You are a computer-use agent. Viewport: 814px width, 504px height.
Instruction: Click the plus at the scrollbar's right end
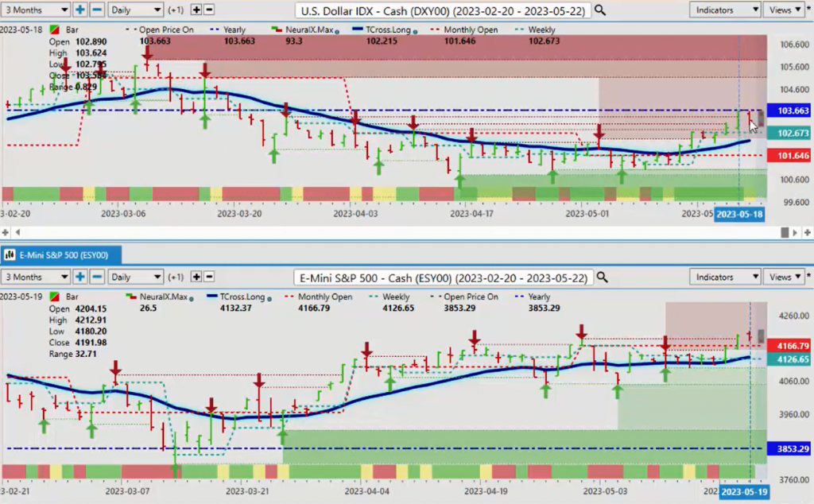[x=808, y=233]
